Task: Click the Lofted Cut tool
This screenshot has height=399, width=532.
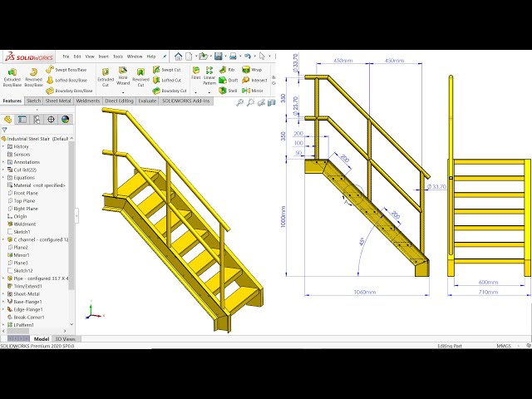Action: point(167,80)
